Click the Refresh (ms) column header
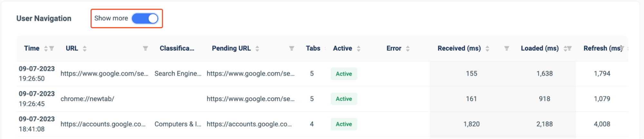This screenshot has width=644, height=139. tap(603, 48)
